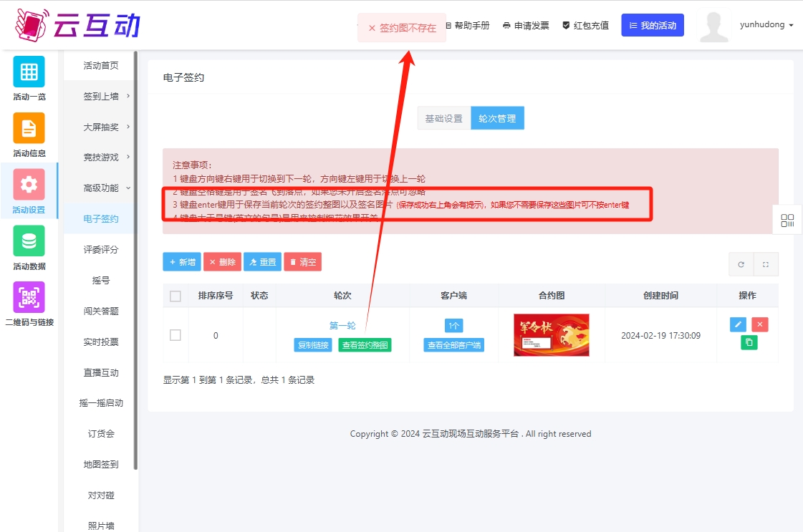This screenshot has width=803, height=532.
Task: Select 实时投票 in the side menu
Action: (x=101, y=342)
